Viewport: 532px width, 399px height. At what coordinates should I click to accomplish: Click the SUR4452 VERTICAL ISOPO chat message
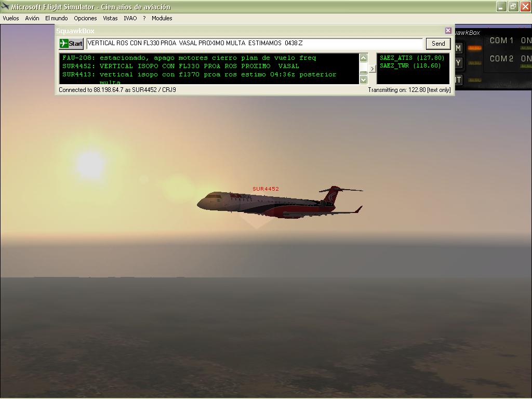[180, 66]
